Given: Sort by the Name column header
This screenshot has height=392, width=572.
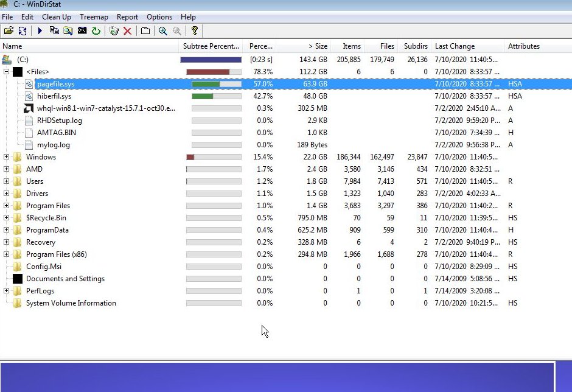Looking at the screenshot, I should coord(89,46).
